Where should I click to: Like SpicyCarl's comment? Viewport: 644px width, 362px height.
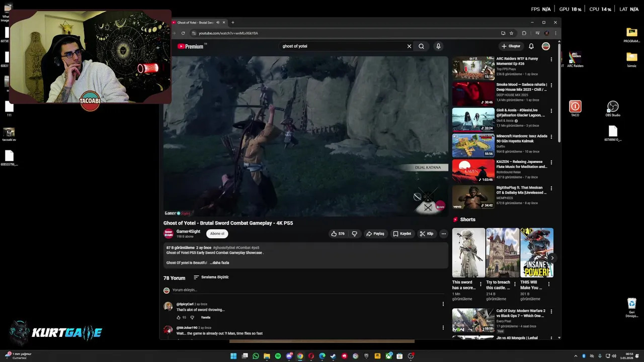[178, 318]
